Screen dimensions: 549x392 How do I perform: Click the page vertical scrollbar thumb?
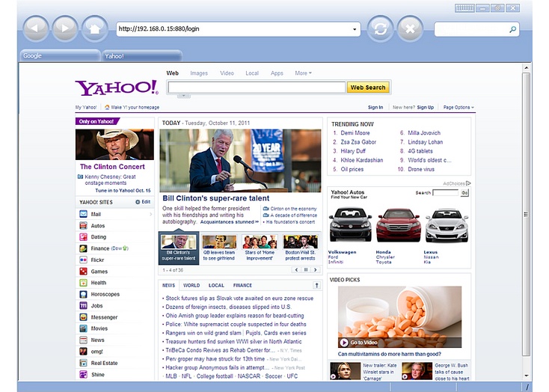click(527, 214)
